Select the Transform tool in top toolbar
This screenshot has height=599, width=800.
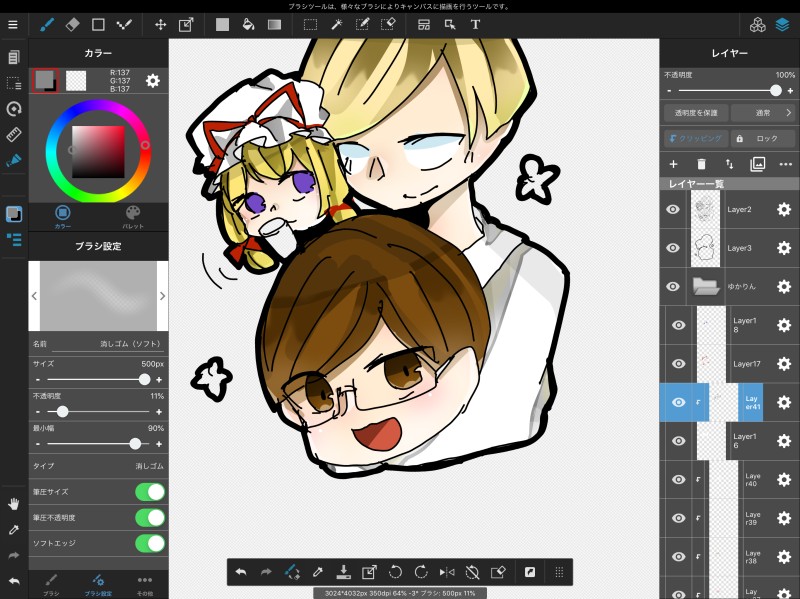[186, 24]
